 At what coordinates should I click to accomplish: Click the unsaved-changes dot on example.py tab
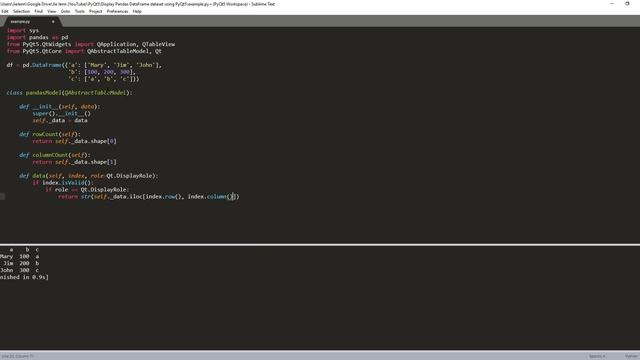click(53, 22)
